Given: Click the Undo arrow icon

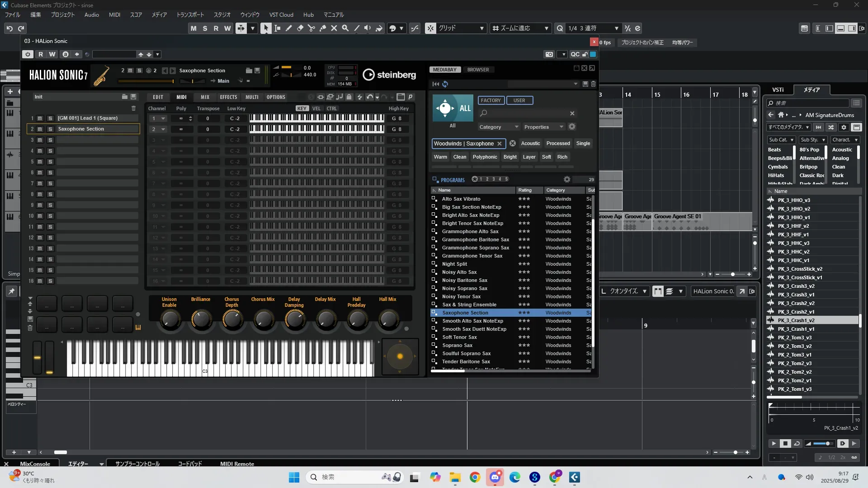Looking at the screenshot, I should click(9, 28).
